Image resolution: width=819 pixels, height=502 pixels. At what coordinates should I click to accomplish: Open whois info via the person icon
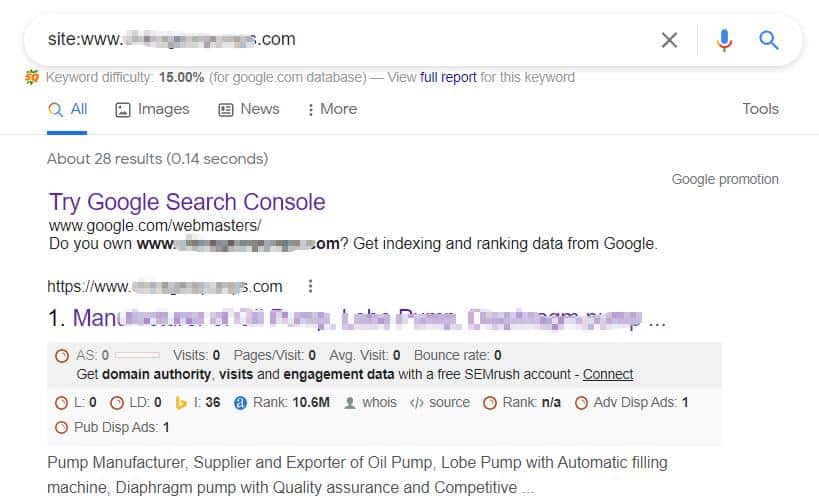[x=350, y=403]
